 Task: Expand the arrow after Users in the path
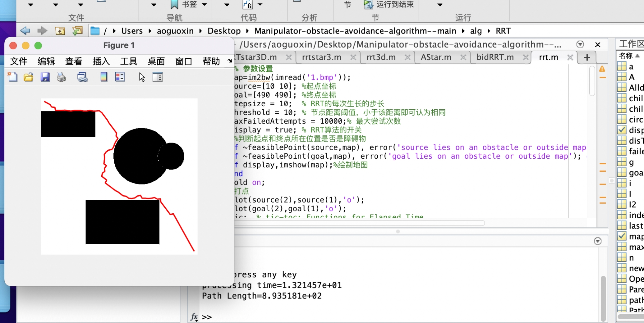tap(150, 31)
